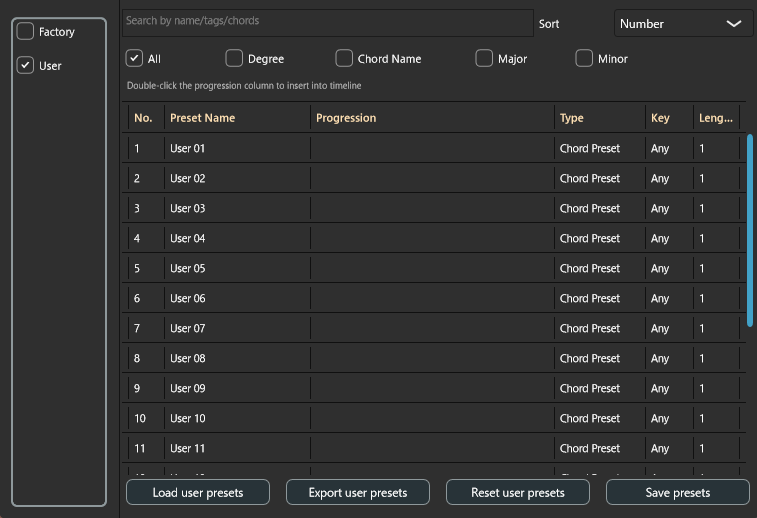Click the blue vertical scrollbar of preset list
The width and height of the screenshot is (757, 518).
tap(750, 230)
